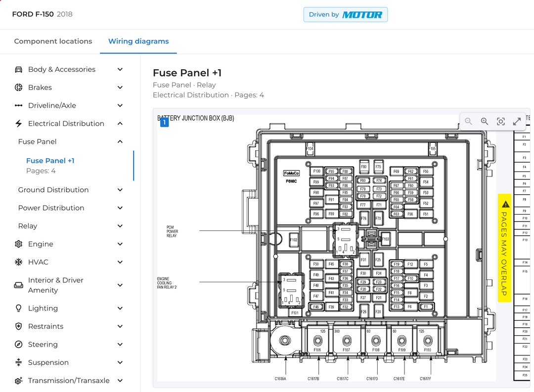This screenshot has width=534, height=392.
Task: Expand the Transmission/Transaxle chevron
Action: [x=120, y=381]
